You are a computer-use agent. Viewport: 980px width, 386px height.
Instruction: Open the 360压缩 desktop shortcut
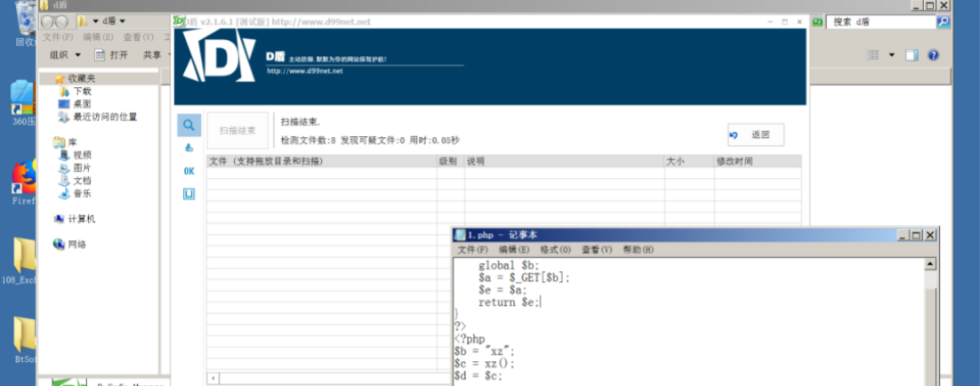coord(24,102)
